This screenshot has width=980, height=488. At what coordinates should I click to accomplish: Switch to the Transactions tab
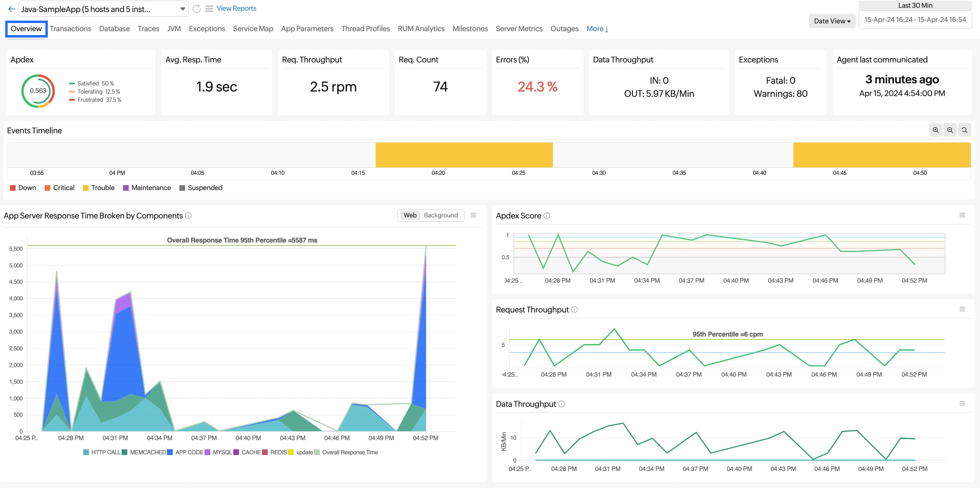[x=71, y=29]
